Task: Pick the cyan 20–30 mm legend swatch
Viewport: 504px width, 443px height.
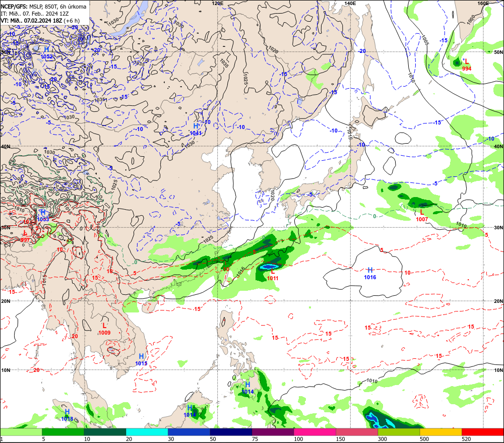Action: coord(147,432)
